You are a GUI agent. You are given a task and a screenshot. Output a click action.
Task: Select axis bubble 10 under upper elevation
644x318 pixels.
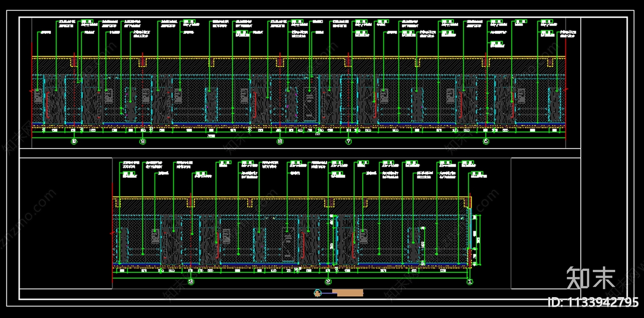pyautogui.click(x=74, y=141)
